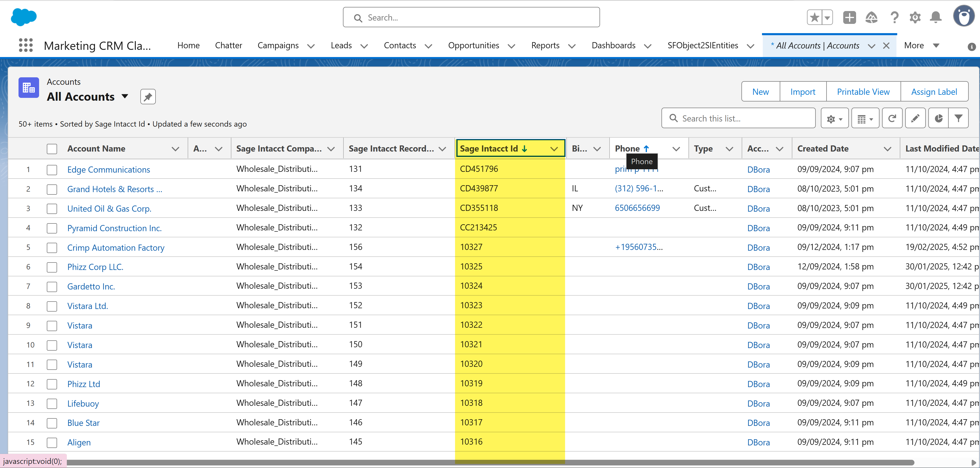Expand the Campaigns nav dropdown
Screen dimensions: 980x468
click(x=311, y=46)
